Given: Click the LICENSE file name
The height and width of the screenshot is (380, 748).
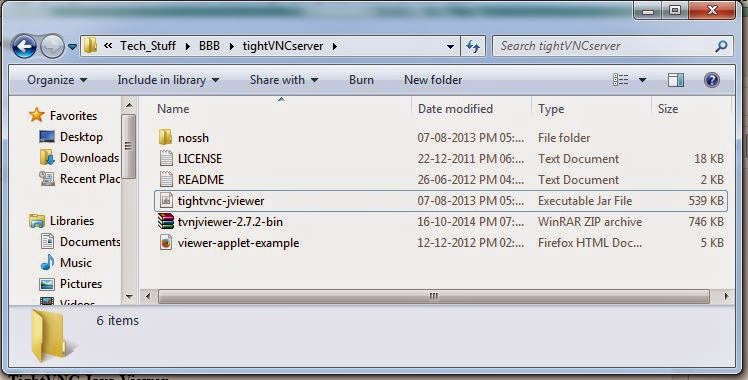Looking at the screenshot, I should click(x=200, y=158).
